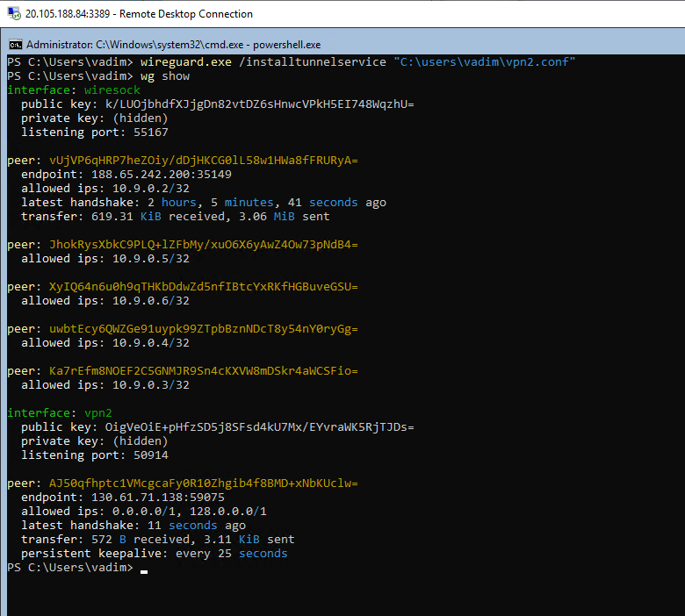The image size is (685, 616).
Task: Click the cmd.exe icon in console title bar
Action: click(x=16, y=45)
